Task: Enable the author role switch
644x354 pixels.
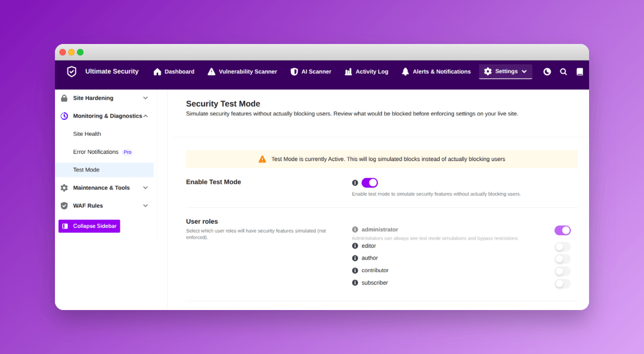Action: [562, 259]
